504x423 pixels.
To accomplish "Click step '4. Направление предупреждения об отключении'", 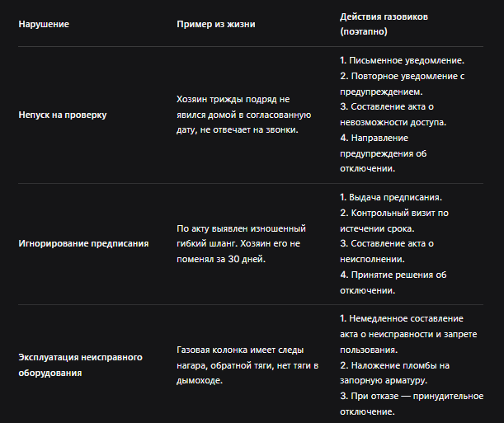I will (x=383, y=153).
